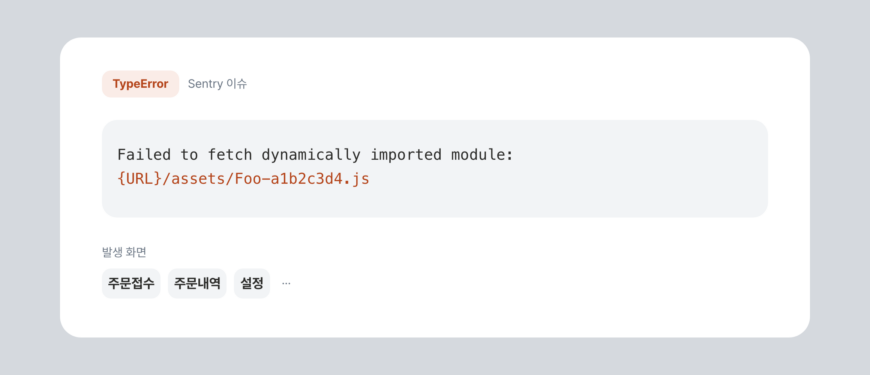
Task: Click the word 'Sentry' in the header
Action: pyautogui.click(x=205, y=84)
